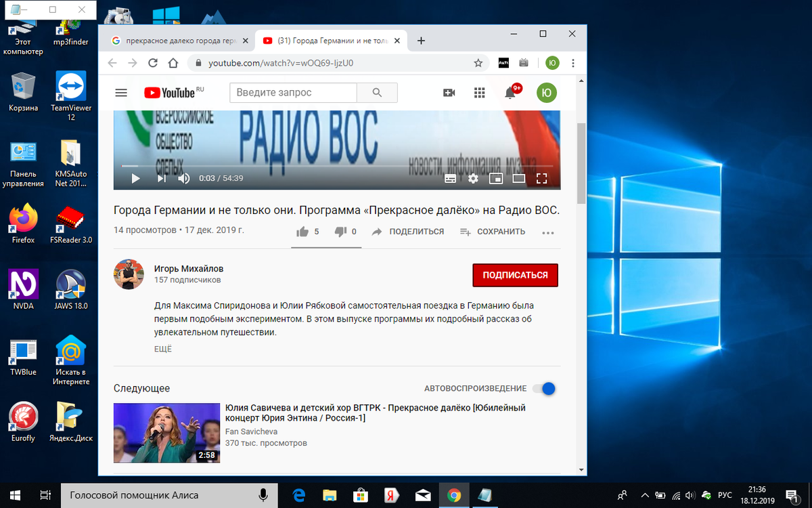
Task: Go back in Chrome
Action: point(112,63)
